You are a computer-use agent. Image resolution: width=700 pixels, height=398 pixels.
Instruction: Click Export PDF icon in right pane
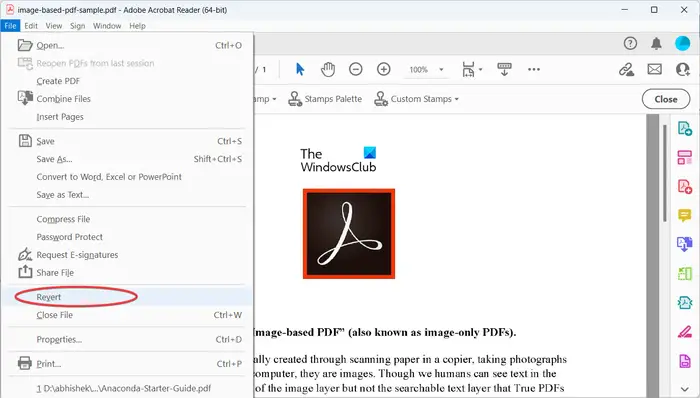[684, 129]
